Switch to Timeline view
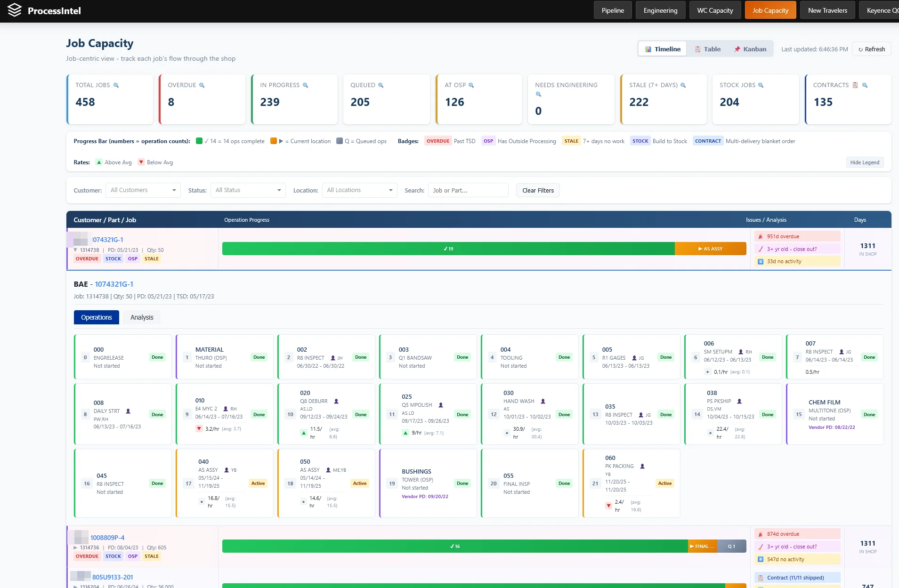Screen dimensions: 899x588 coord(663,49)
